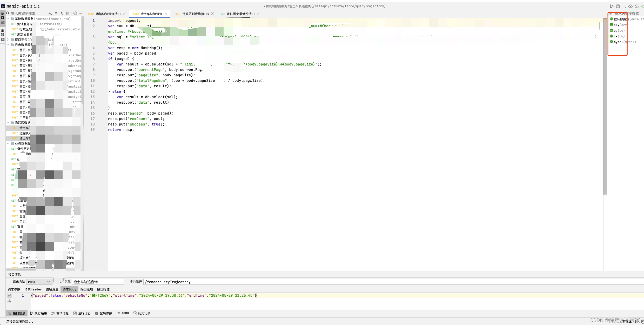Toggle JSON format view of request body
The width and height of the screenshot is (644, 325).
9,296
